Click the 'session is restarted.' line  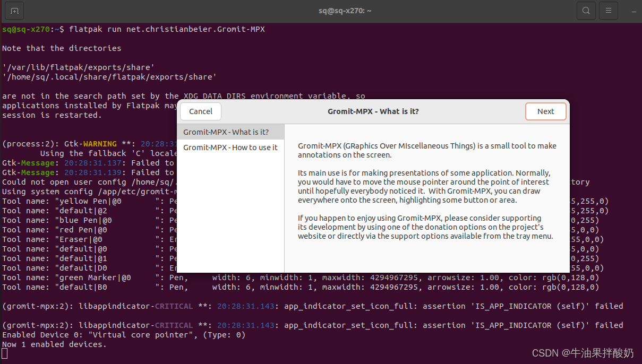pyautogui.click(x=52, y=115)
